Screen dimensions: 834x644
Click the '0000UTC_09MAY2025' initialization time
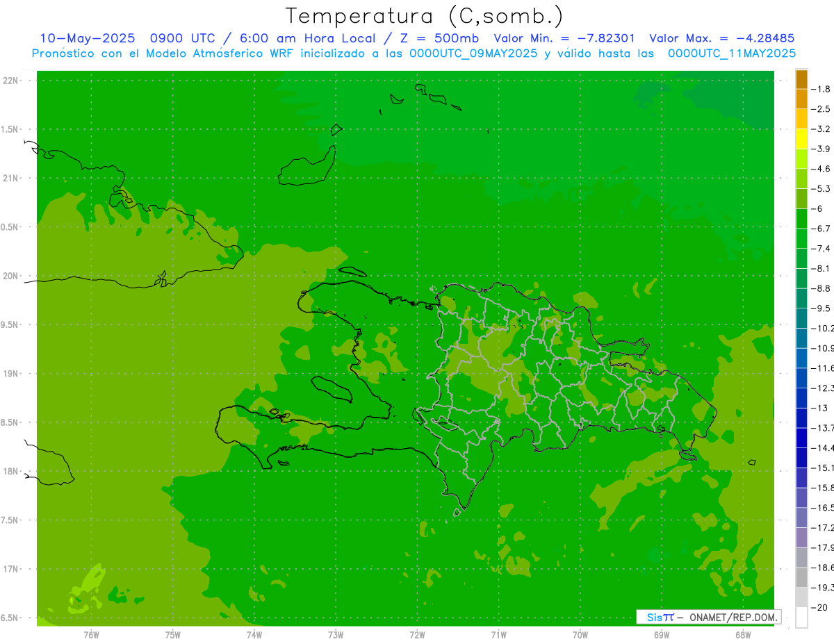click(473, 53)
